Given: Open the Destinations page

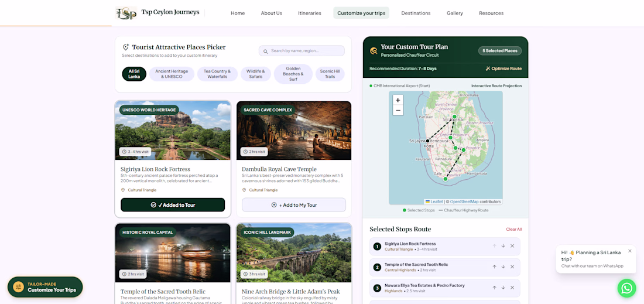Looking at the screenshot, I should pos(416,13).
